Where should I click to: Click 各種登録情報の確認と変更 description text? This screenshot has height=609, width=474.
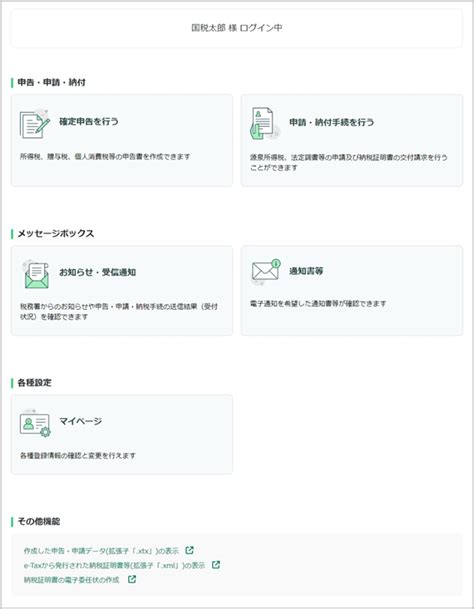pos(78,455)
